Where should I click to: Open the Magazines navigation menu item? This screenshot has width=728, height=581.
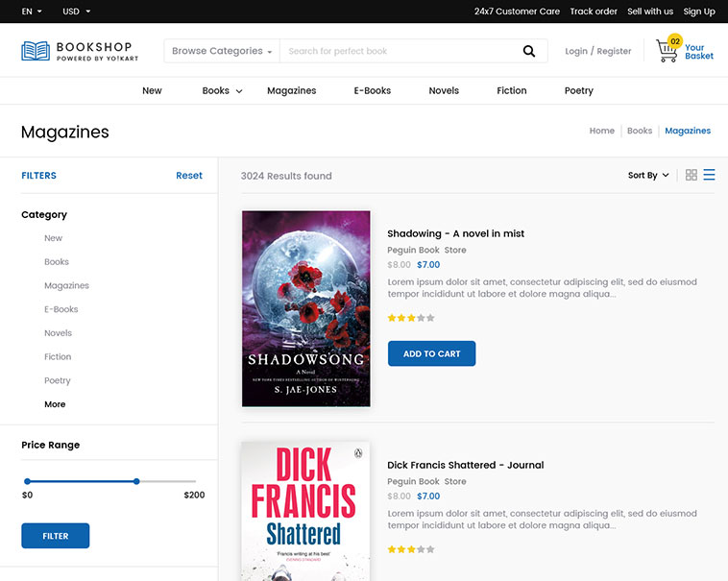coord(292,91)
